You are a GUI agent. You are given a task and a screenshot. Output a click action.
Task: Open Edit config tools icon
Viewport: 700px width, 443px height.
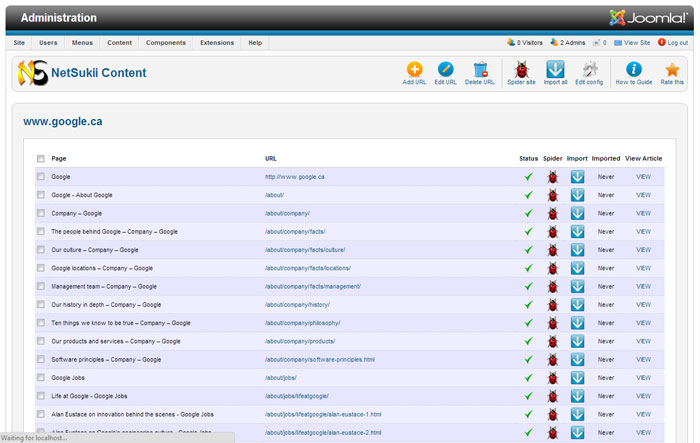click(x=590, y=70)
